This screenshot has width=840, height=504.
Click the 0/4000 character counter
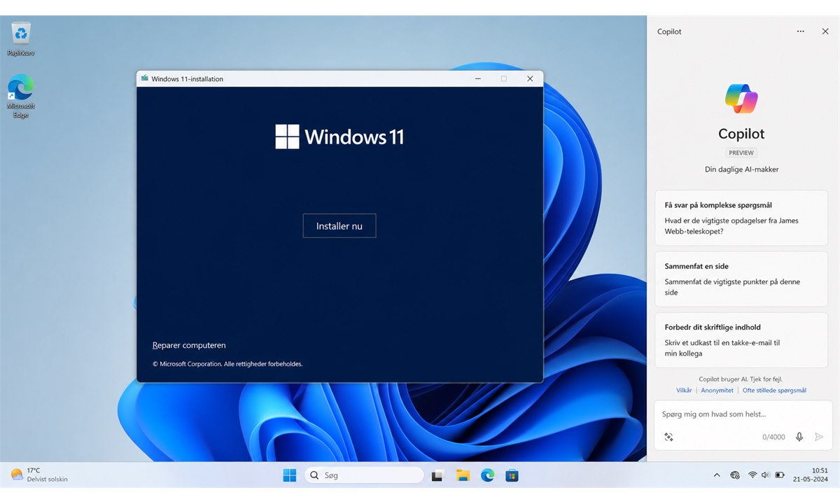pyautogui.click(x=773, y=437)
